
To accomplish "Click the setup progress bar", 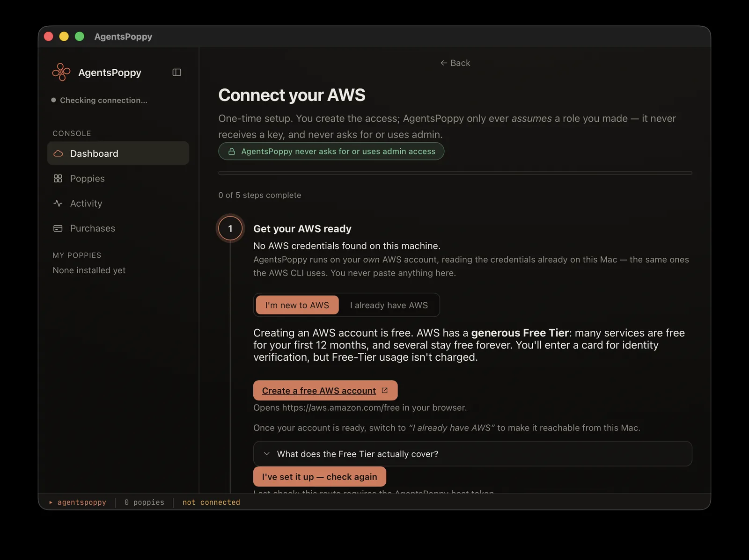I will click(x=455, y=173).
